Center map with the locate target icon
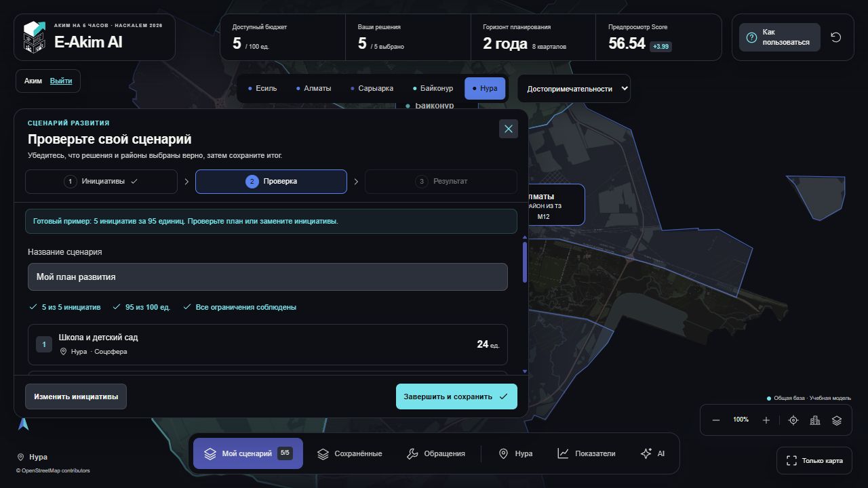This screenshot has height=488, width=868. pos(793,420)
